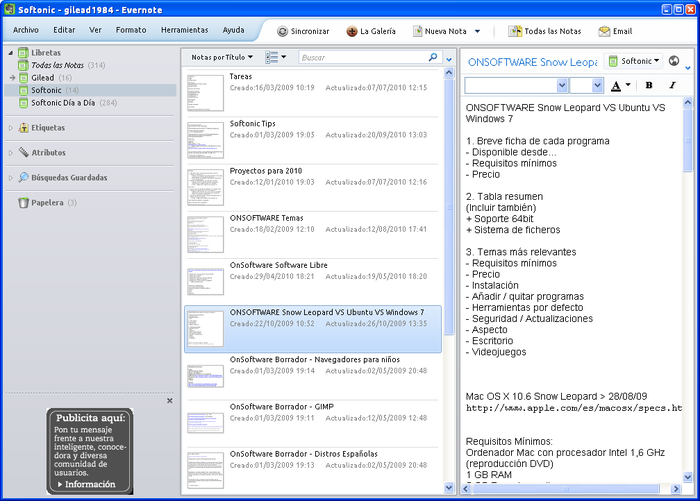Open the Proyectos para 2010 note
700x501 pixels.
tap(312, 188)
